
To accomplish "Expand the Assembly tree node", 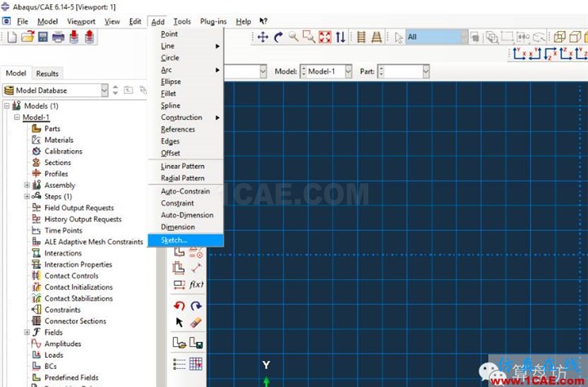I will pos(27,185).
